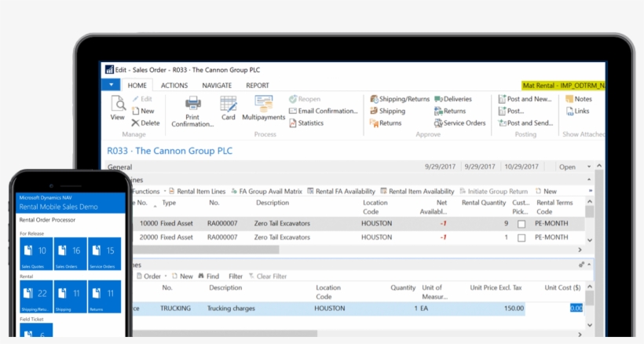Click the Mat Rental highlighted company label
The height and width of the screenshot is (344, 644).
[563, 86]
